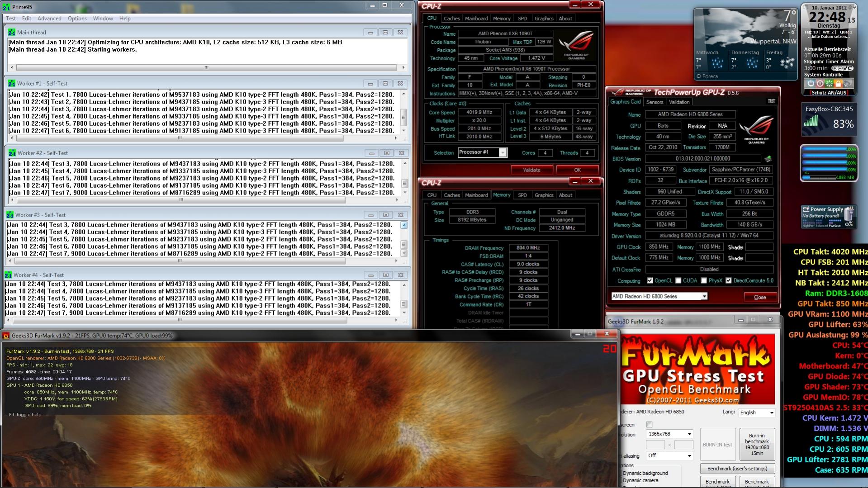Toggle the PhysX checkbox in GPU-Z
This screenshot has height=488, width=868.
704,281
